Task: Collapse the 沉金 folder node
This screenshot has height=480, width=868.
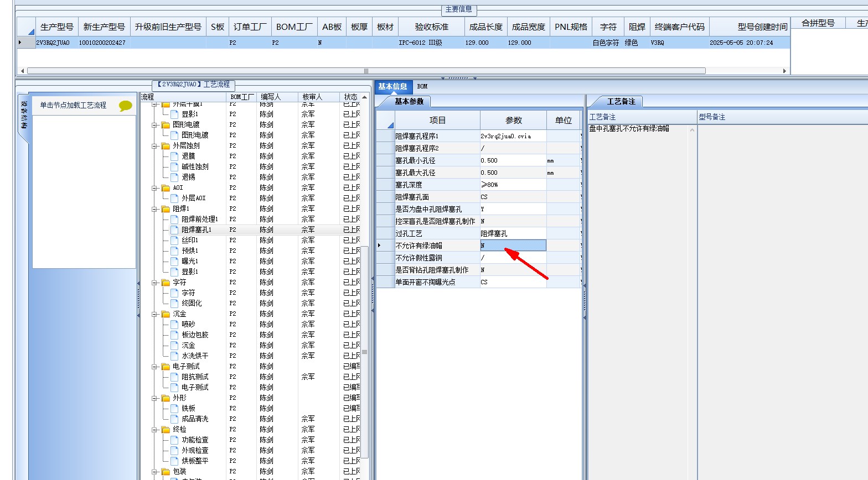Action: (x=155, y=315)
